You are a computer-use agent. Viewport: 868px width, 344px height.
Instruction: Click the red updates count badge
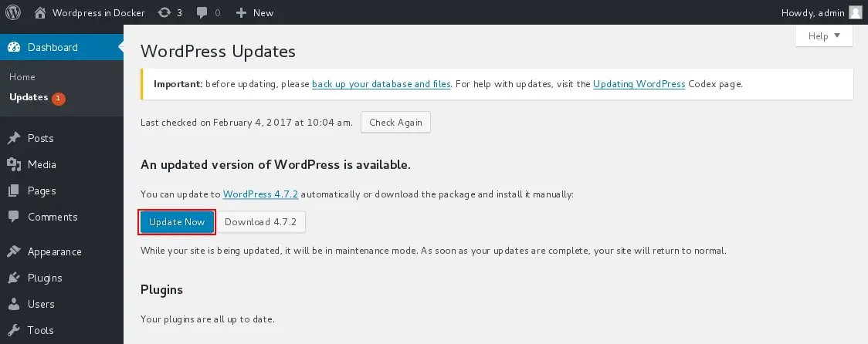tap(59, 99)
